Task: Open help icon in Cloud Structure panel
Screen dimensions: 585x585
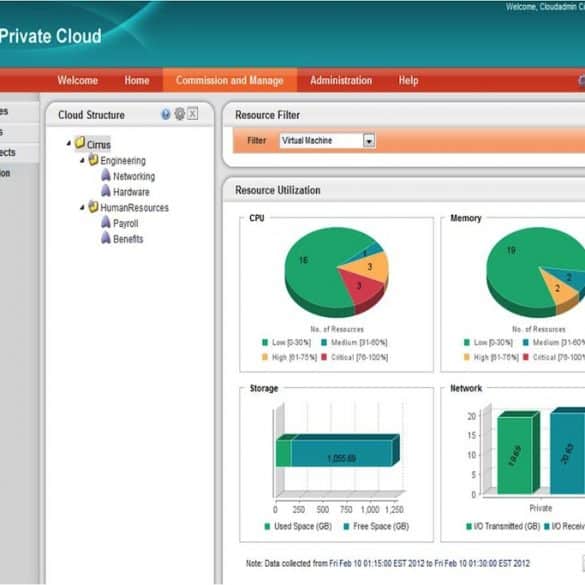Action: (x=166, y=114)
